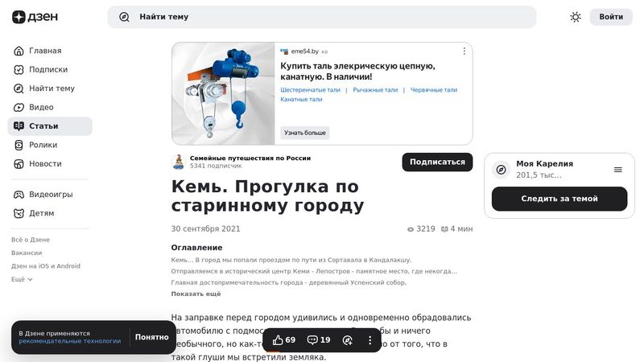Image resolution: width=644 pixels, height=362 pixels.
Task: Open the Видеоигры gamepad item
Action: [50, 194]
